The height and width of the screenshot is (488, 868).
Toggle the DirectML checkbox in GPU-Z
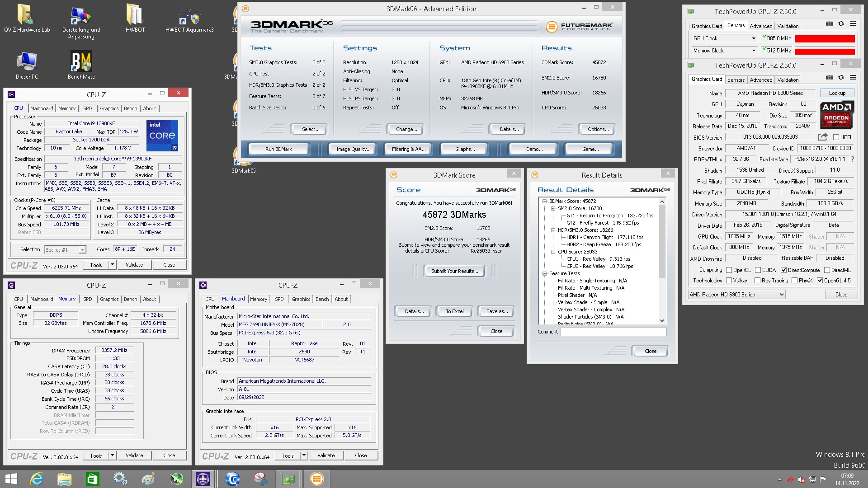click(x=827, y=270)
